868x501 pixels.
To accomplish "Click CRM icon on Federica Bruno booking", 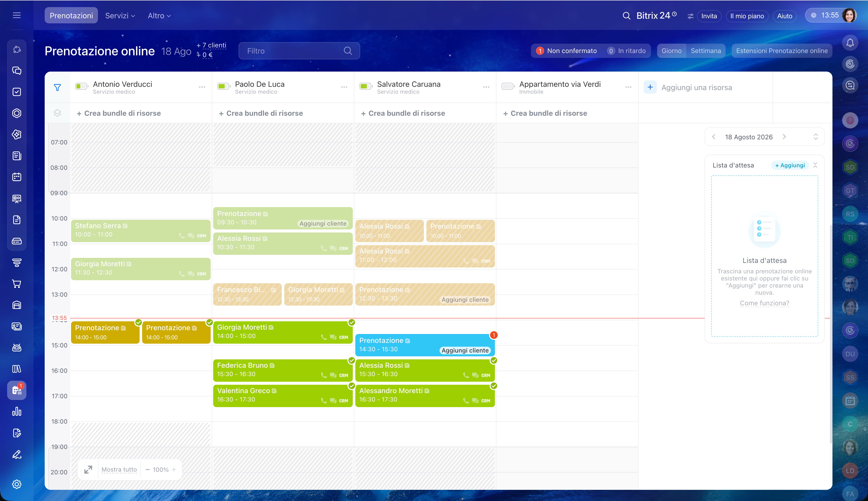I will click(343, 375).
